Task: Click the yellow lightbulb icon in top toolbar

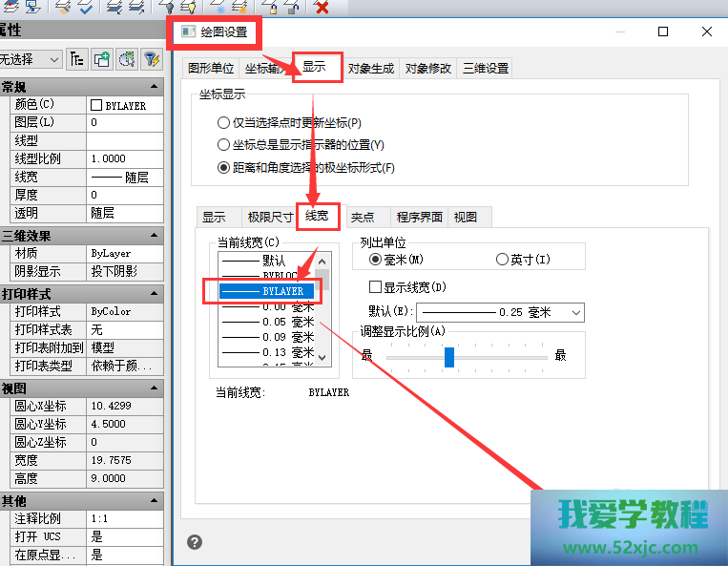Action: pyautogui.click(x=188, y=8)
